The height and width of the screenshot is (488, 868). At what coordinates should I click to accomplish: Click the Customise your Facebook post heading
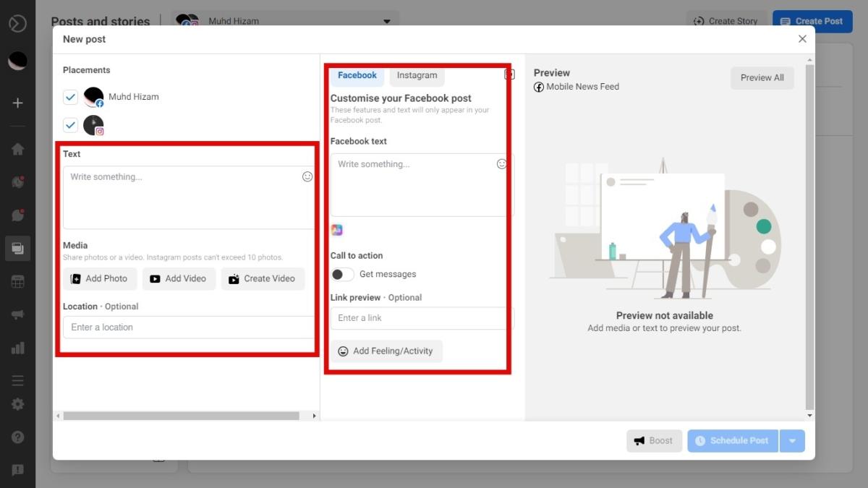401,98
